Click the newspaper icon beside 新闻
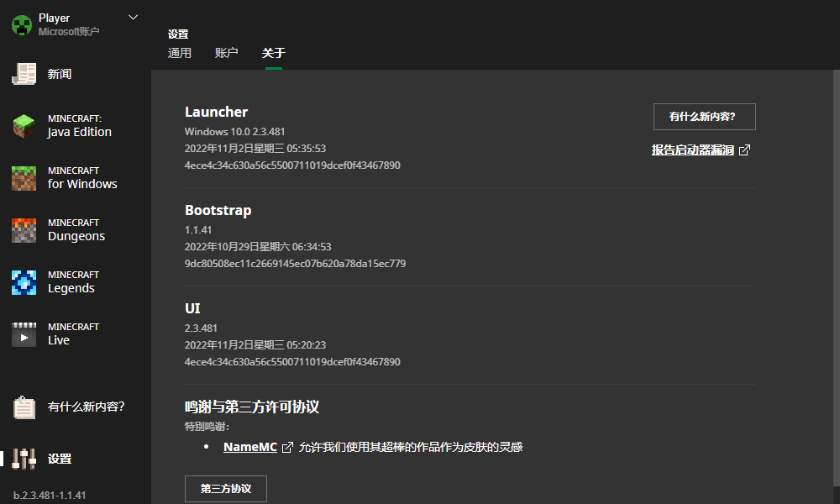 click(x=24, y=74)
